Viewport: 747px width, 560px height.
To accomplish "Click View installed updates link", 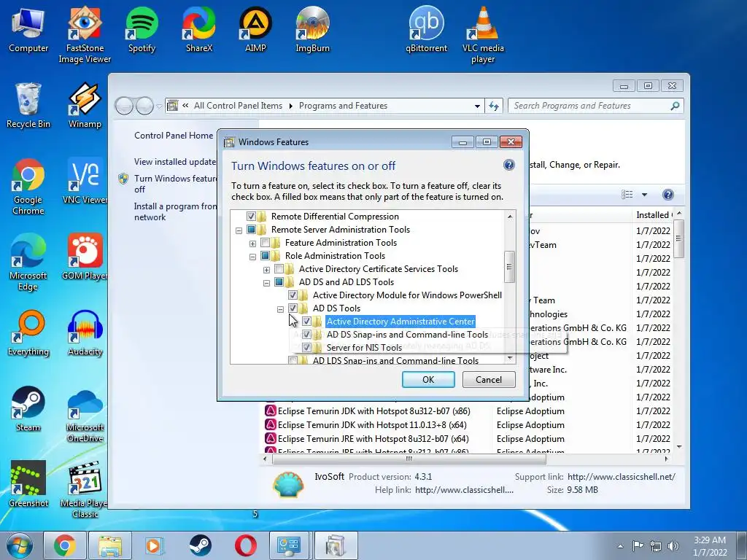I will tap(175, 162).
